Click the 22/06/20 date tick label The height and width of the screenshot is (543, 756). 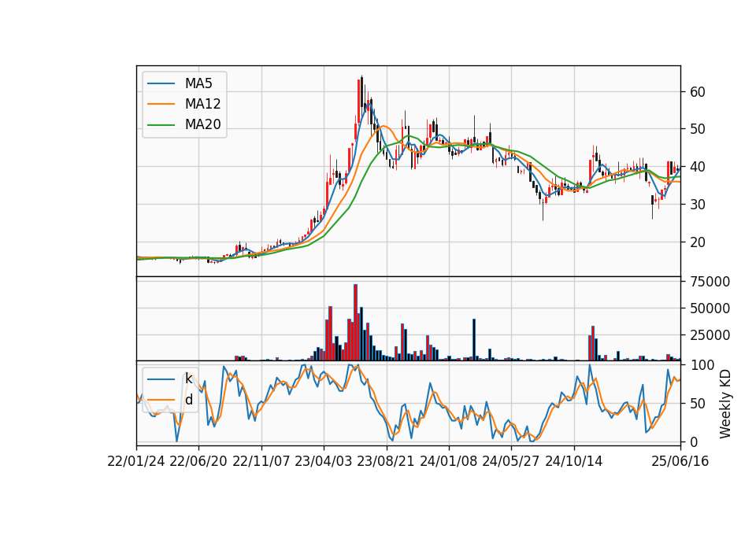(198, 461)
